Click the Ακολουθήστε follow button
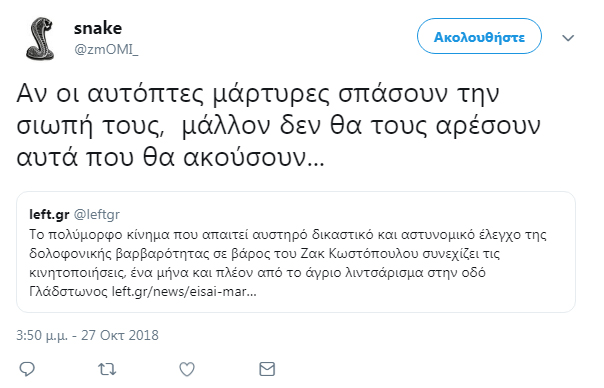The image size is (604, 388). pos(479,37)
